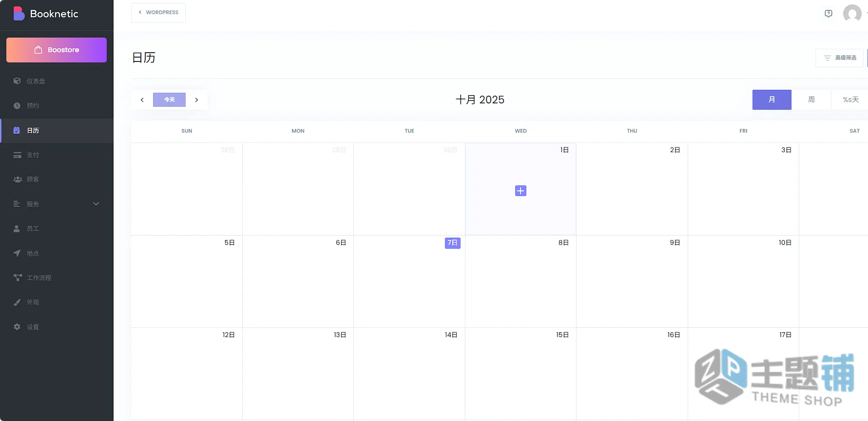This screenshot has height=421, width=868.
Task: Select the highlighted 7日 date
Action: click(x=452, y=242)
